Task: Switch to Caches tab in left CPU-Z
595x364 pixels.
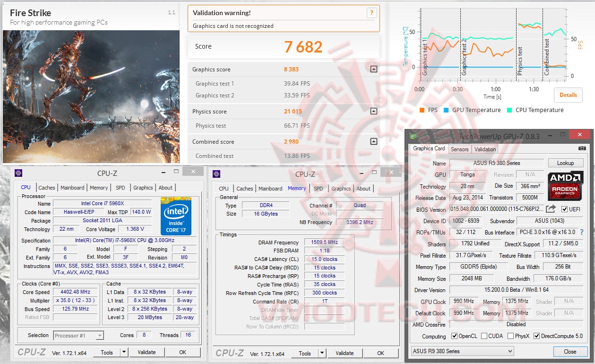Action: pos(47,188)
